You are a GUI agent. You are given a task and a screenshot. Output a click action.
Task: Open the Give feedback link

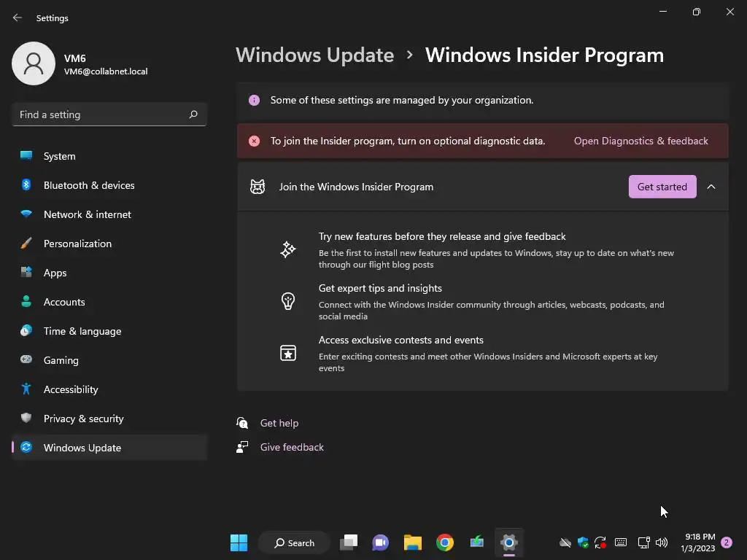[292, 447]
